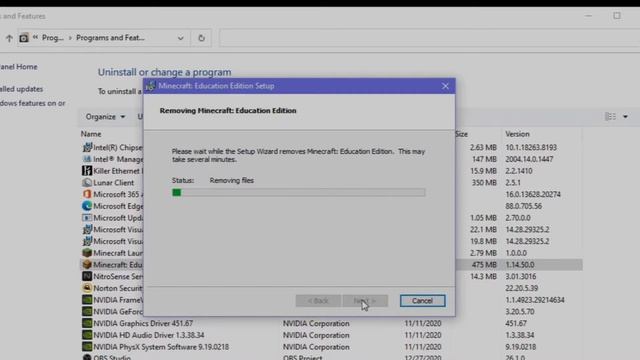The height and width of the screenshot is (360, 640).
Task: Minimize the Programs and Features window
Action: pos(588,16)
